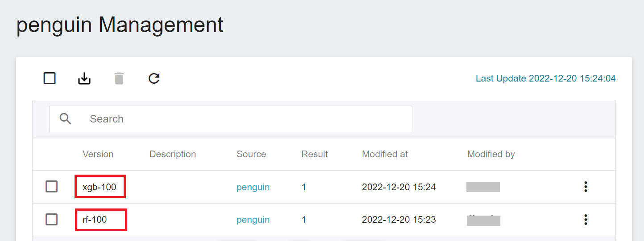Click the search magnifier icon
Screen dimensions: 644x241
(66, 119)
